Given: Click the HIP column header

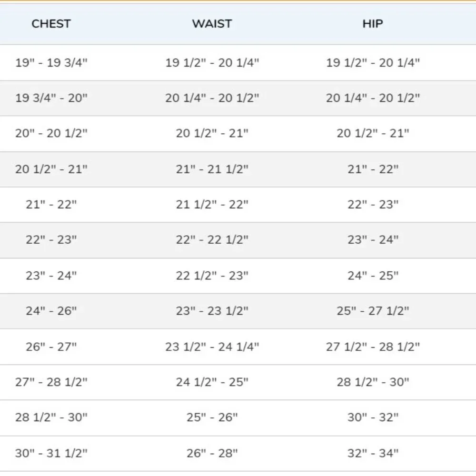Looking at the screenshot, I should (373, 24).
